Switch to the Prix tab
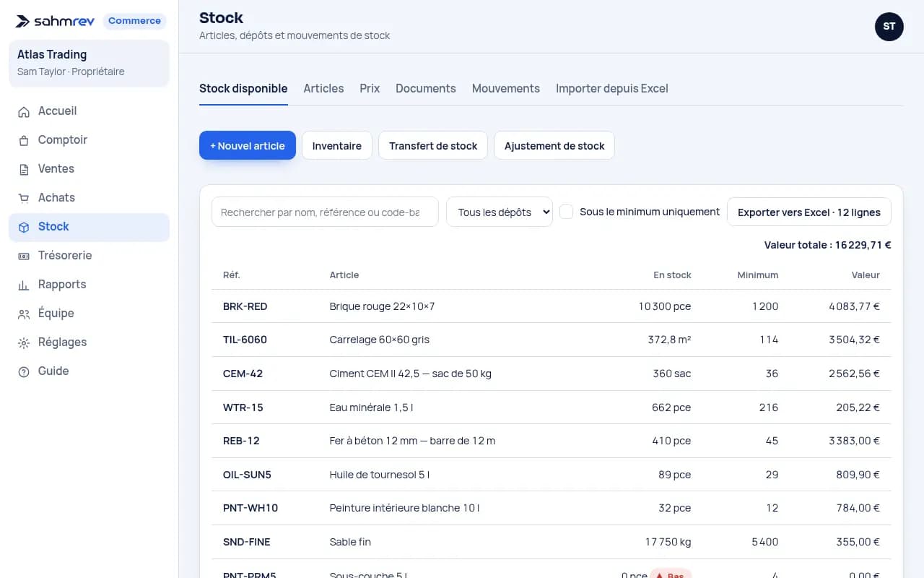Screen dimensions: 924x578 pos(370,88)
